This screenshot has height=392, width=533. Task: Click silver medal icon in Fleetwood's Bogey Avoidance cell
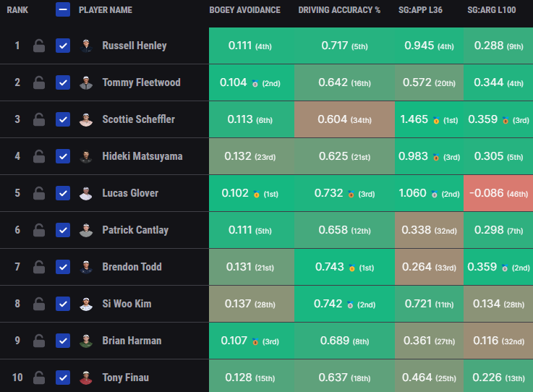click(255, 83)
